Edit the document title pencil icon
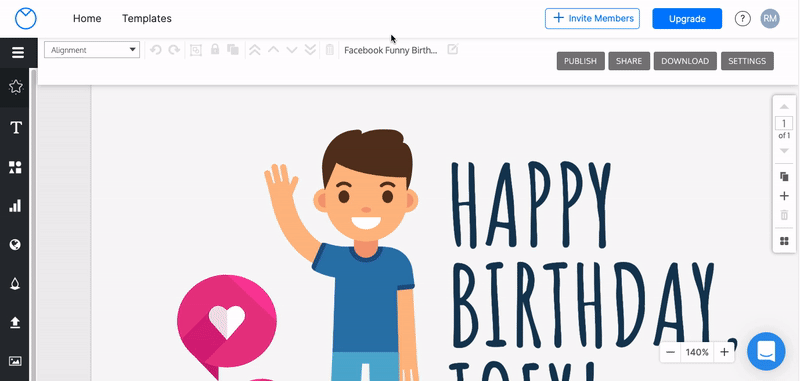The height and width of the screenshot is (381, 800). 453,49
